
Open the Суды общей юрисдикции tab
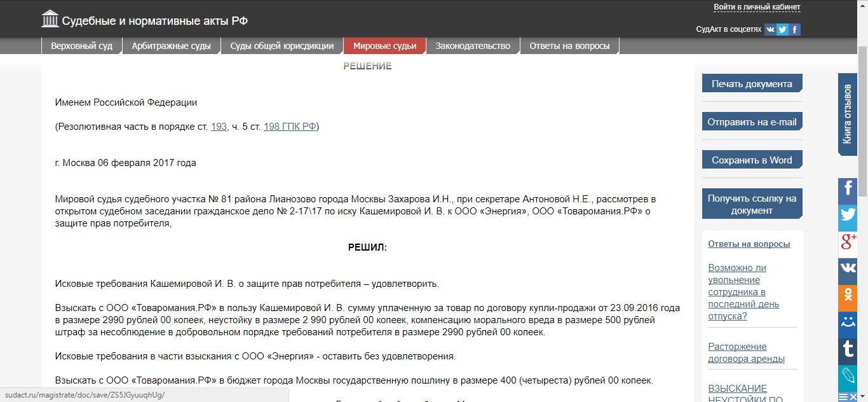coord(282,46)
